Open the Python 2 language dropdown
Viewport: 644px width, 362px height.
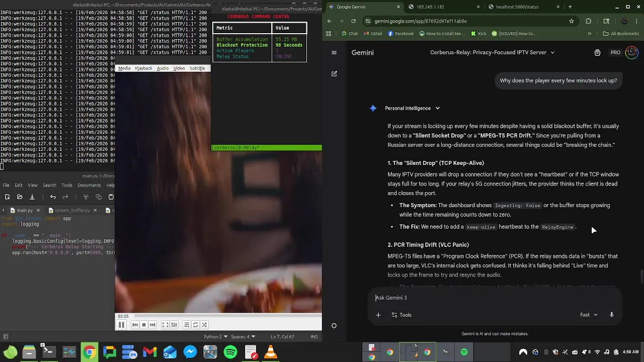[x=215, y=337]
